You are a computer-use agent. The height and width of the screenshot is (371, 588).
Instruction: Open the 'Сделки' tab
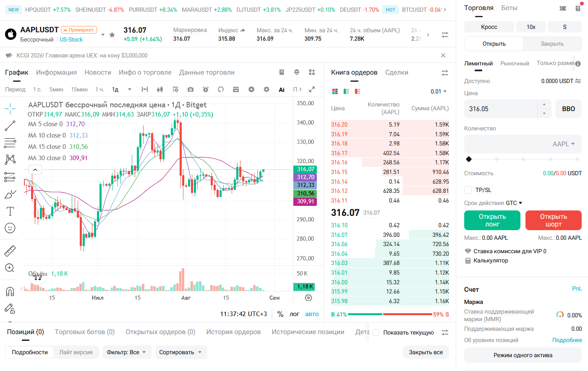397,73
